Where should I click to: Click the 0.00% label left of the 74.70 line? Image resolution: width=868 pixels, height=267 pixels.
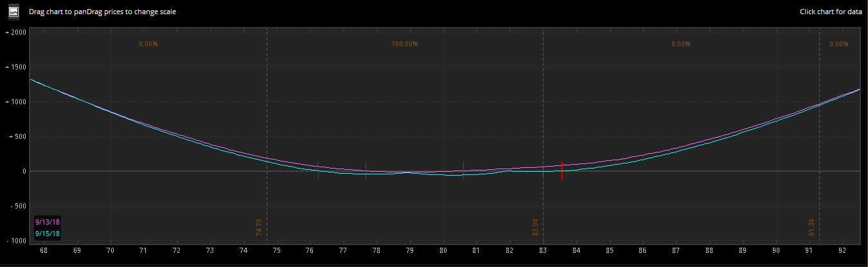pos(148,44)
